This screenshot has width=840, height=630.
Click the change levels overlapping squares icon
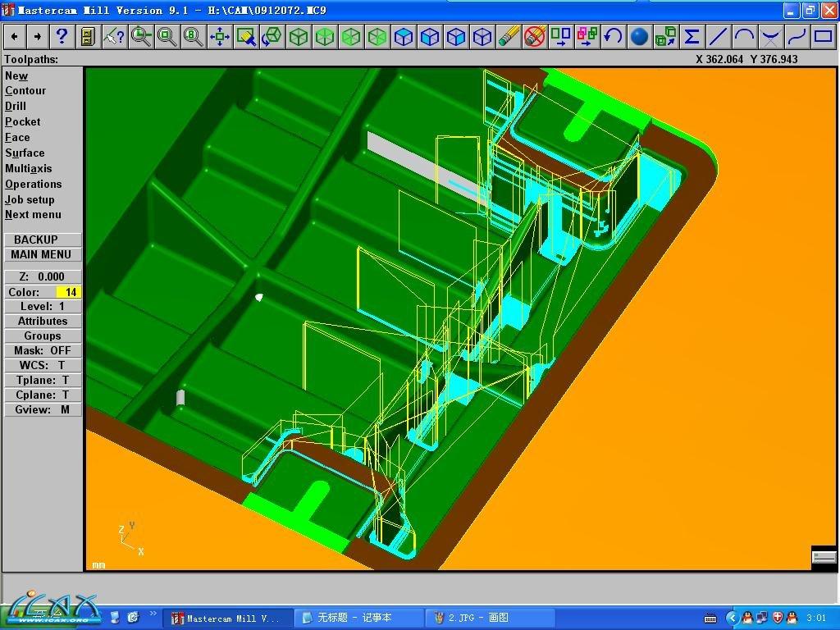coord(587,37)
